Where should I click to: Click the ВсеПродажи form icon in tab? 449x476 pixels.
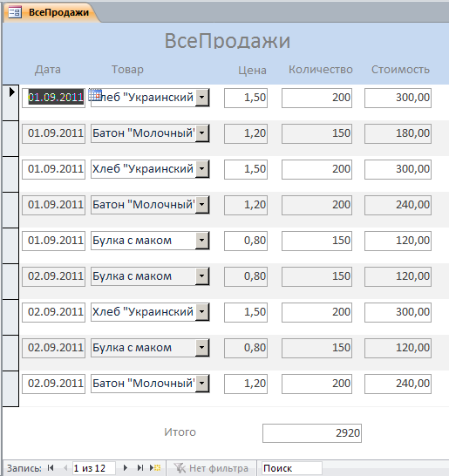click(15, 12)
